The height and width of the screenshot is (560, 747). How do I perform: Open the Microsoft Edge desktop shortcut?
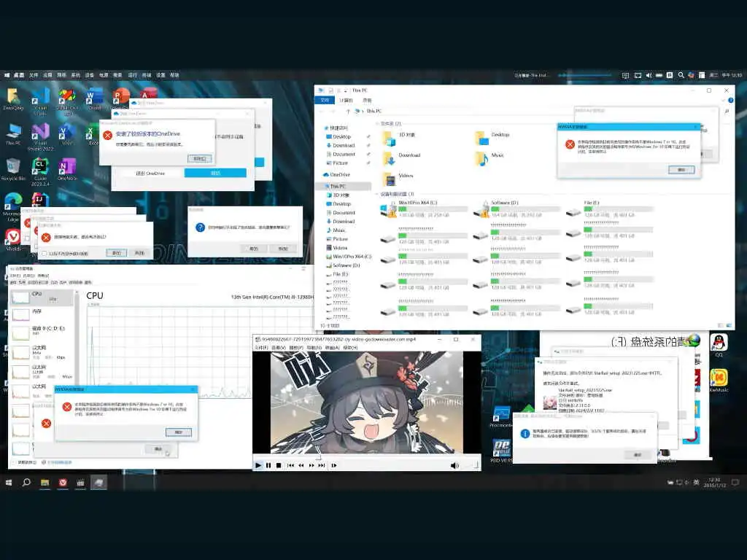(13, 206)
